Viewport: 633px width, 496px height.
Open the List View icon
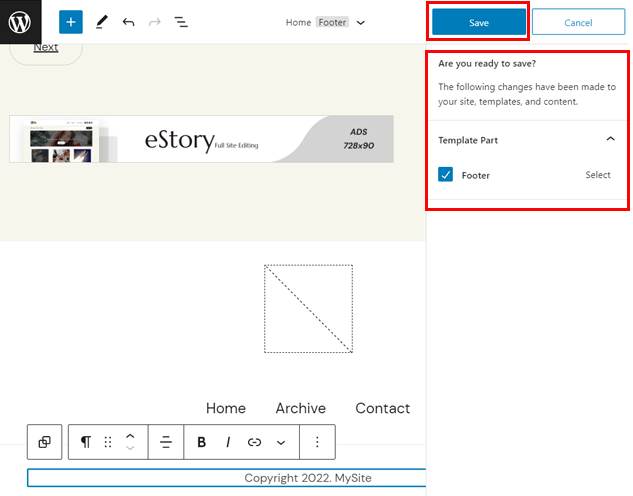(x=180, y=22)
